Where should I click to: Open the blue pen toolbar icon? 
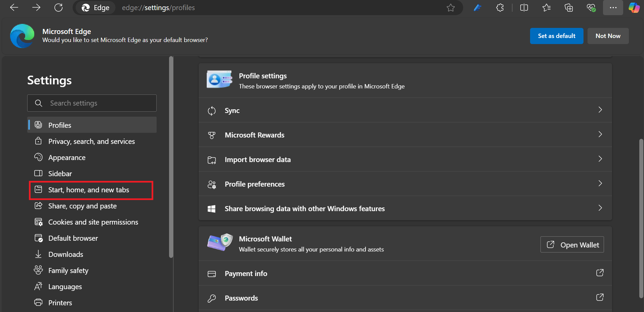point(478,7)
